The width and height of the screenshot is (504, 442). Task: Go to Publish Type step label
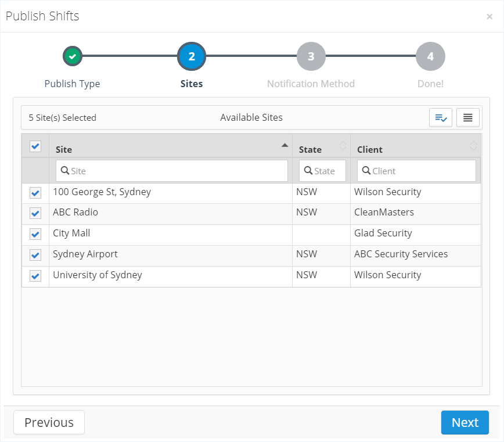point(73,84)
